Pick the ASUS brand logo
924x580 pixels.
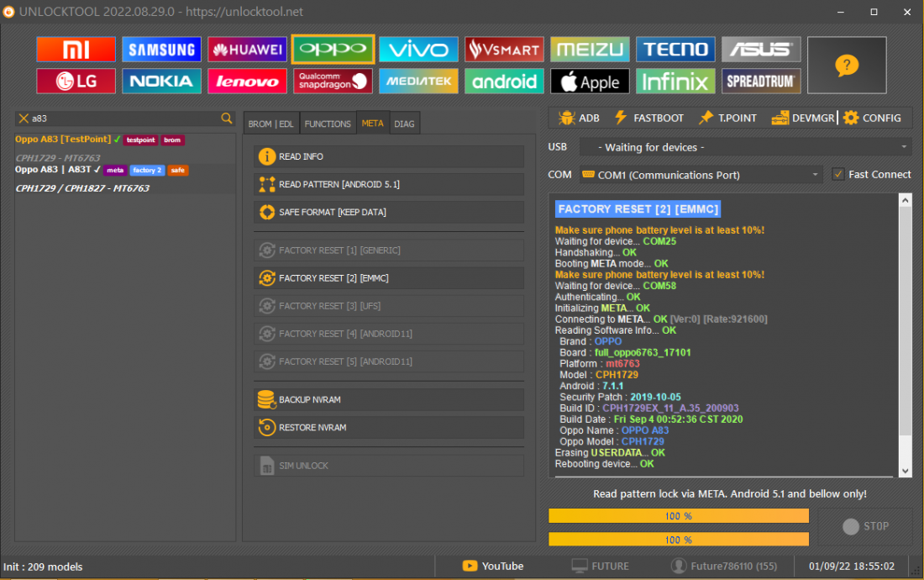(x=761, y=50)
